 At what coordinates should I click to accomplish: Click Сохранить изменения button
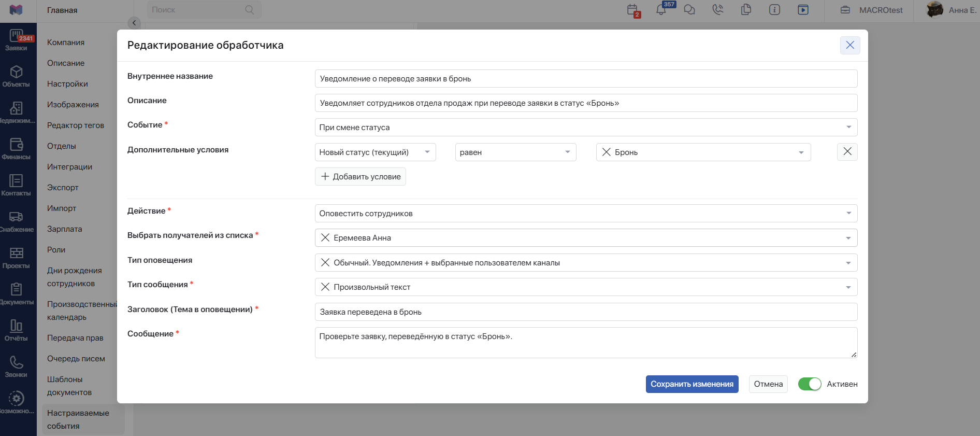(692, 384)
